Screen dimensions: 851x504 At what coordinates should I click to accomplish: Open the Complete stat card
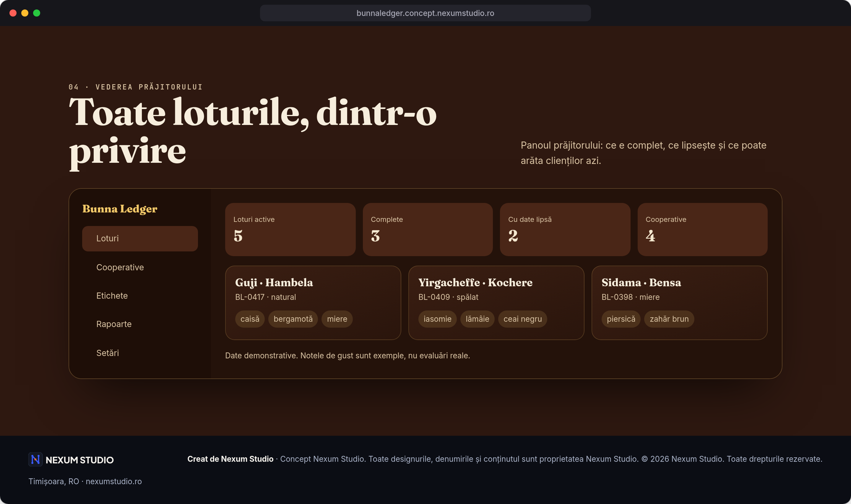click(x=428, y=230)
